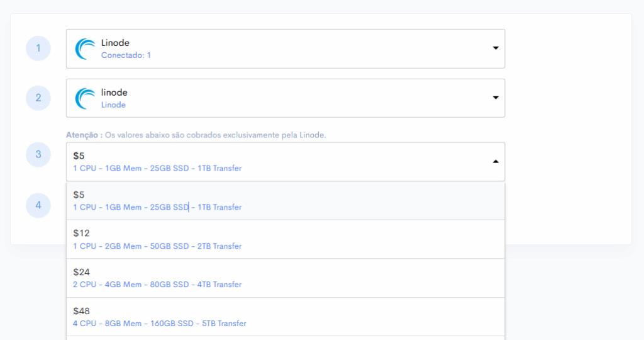Open the linode account dropdown arrow
644x340 pixels.
496,98
